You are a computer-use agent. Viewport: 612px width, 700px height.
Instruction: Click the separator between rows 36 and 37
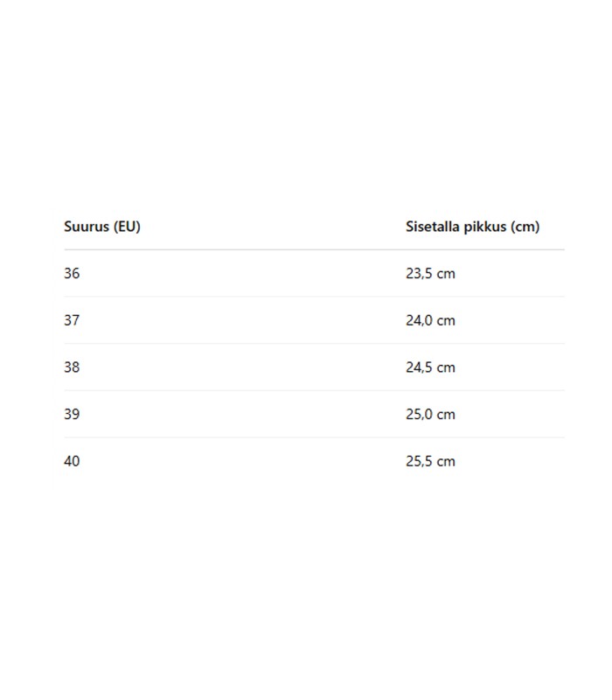tap(314, 297)
